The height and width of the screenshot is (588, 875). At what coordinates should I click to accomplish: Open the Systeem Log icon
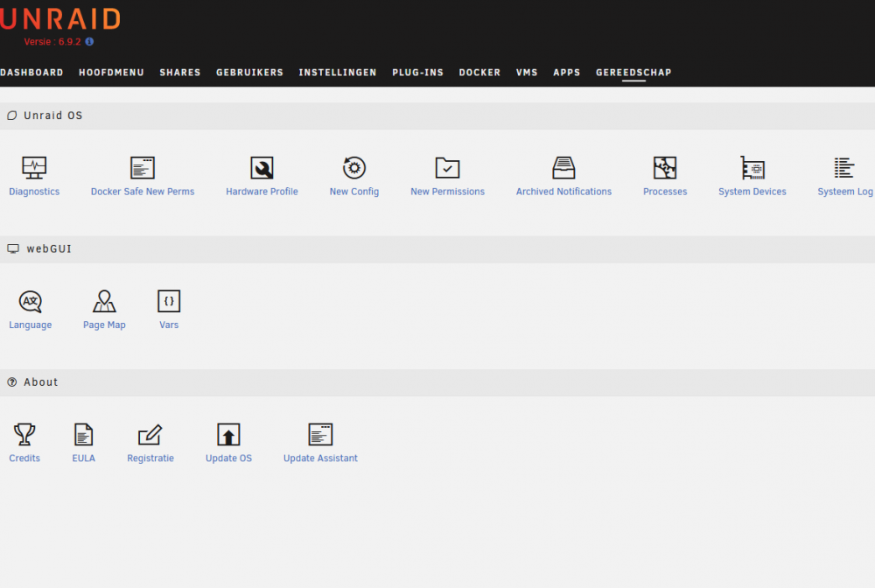(x=843, y=167)
